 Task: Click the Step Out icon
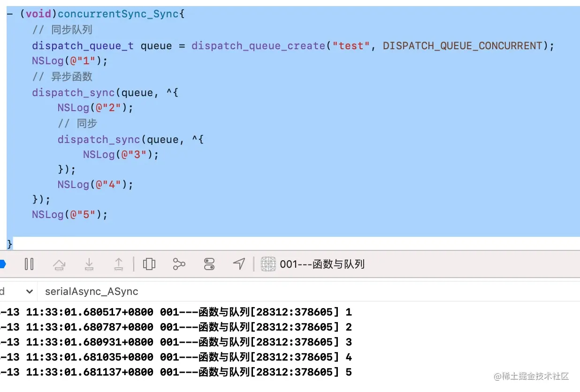(x=119, y=264)
